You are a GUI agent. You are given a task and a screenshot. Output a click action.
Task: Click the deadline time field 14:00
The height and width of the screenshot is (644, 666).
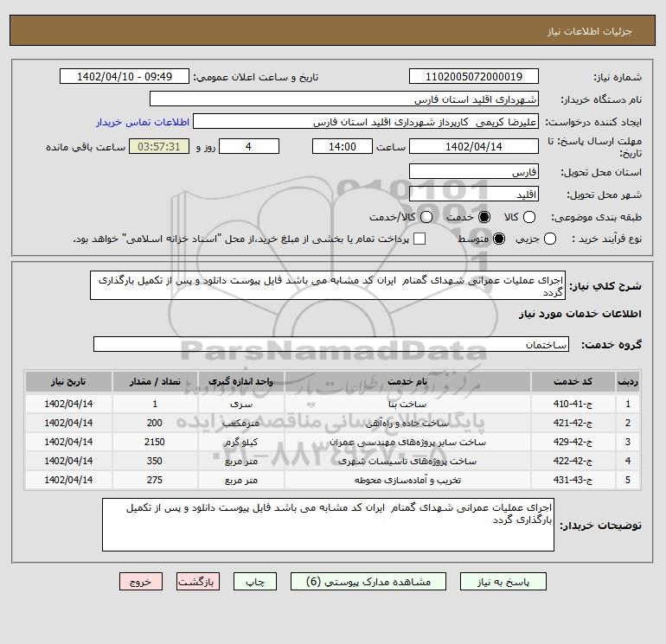coord(343,146)
